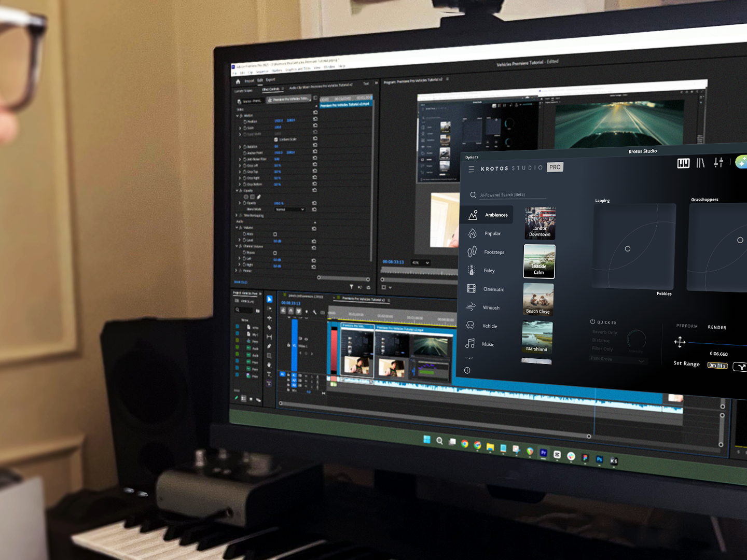Toggle the Uniform Scale checkbox
The image size is (747, 560).
coord(275,139)
